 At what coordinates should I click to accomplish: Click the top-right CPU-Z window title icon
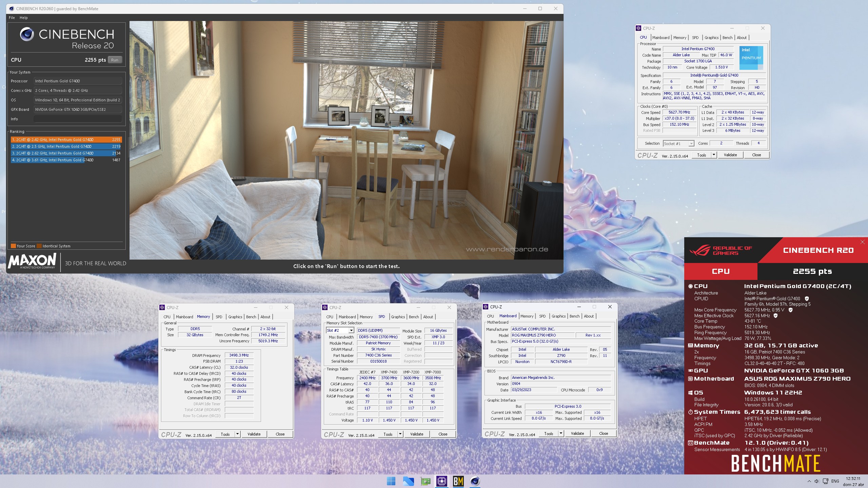pyautogui.click(x=638, y=28)
